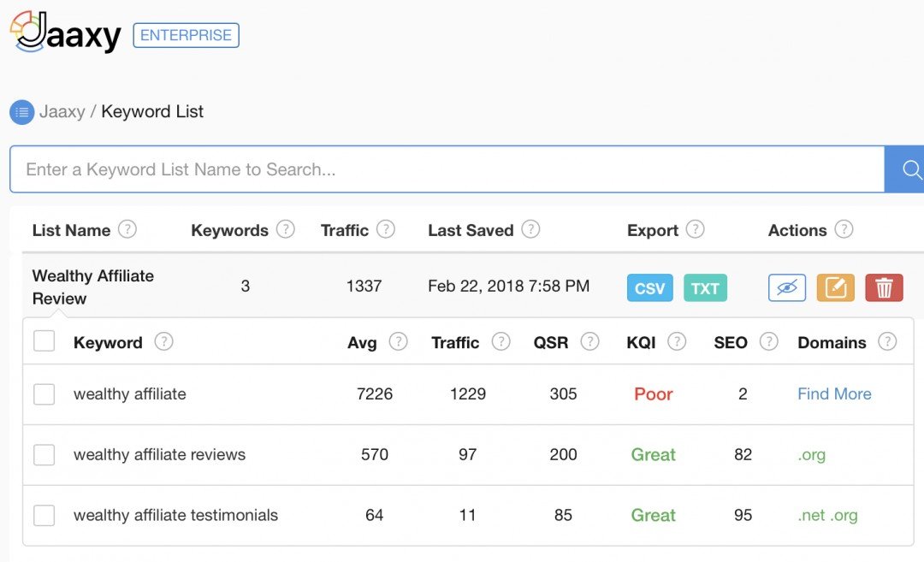Click the Poor KQI value
The width and height of the screenshot is (924, 562).
pyautogui.click(x=653, y=394)
